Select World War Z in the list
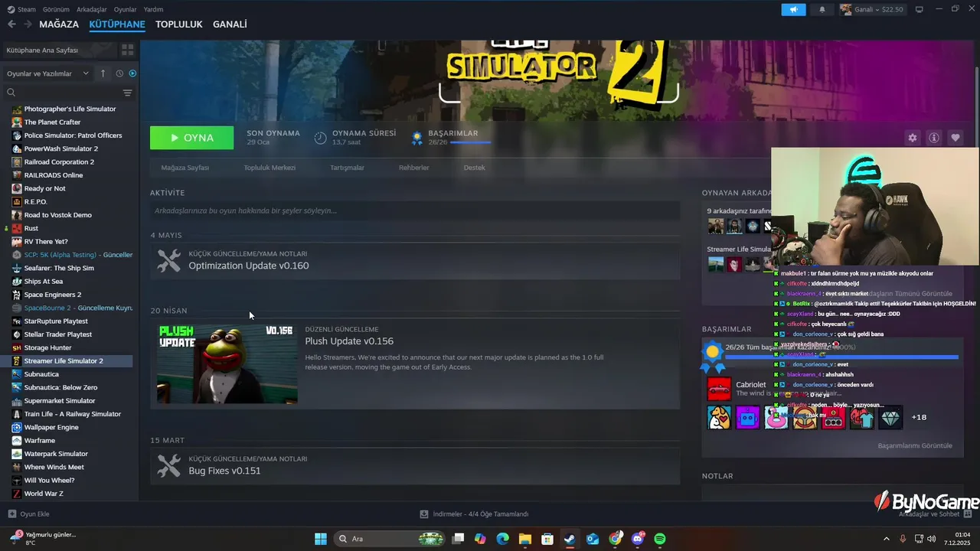The width and height of the screenshot is (980, 551). [x=69, y=494]
